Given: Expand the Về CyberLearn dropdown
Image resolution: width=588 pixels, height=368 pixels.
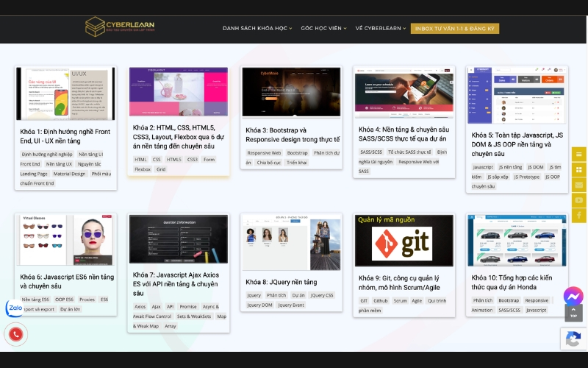Looking at the screenshot, I should 381,28.
